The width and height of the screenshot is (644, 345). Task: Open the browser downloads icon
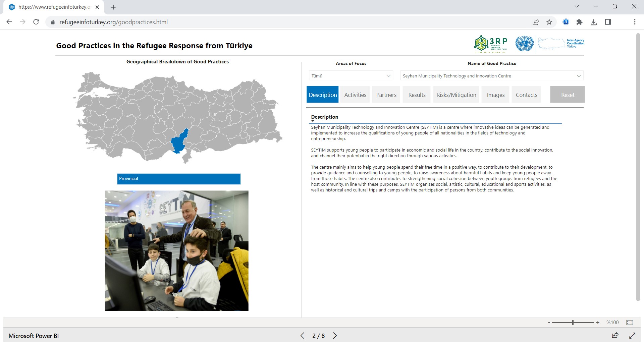(593, 22)
